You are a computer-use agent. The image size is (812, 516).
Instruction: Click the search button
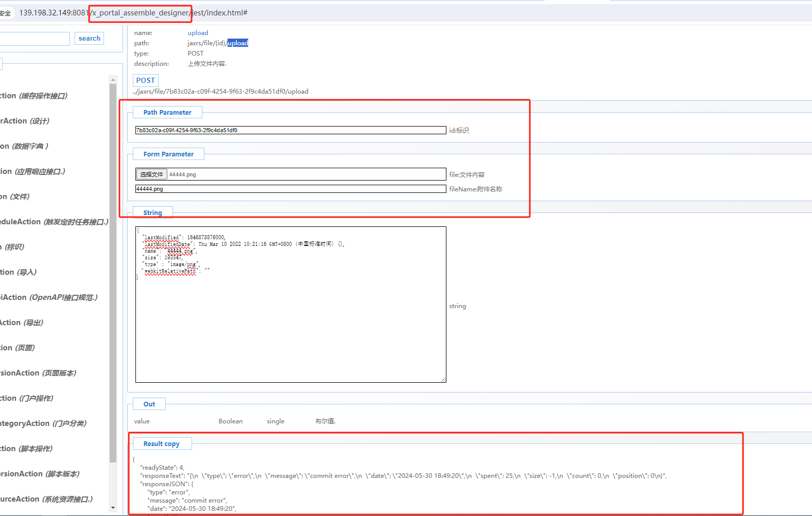coord(90,39)
